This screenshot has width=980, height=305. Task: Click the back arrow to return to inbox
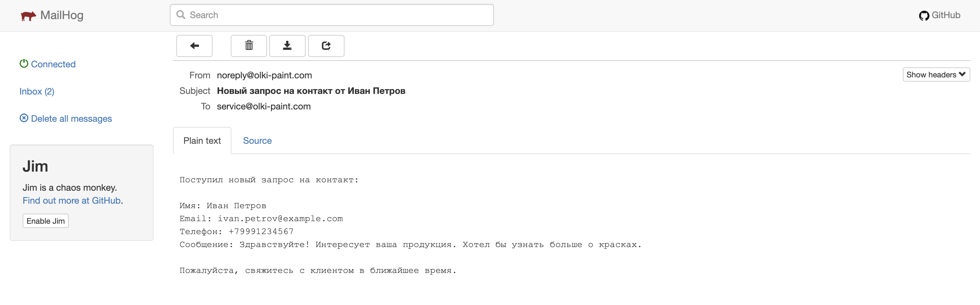click(194, 46)
